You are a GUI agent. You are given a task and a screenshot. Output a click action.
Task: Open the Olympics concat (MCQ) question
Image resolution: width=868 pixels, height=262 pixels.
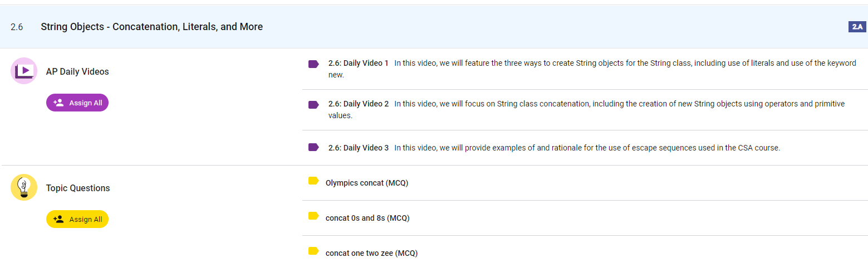pos(367,183)
